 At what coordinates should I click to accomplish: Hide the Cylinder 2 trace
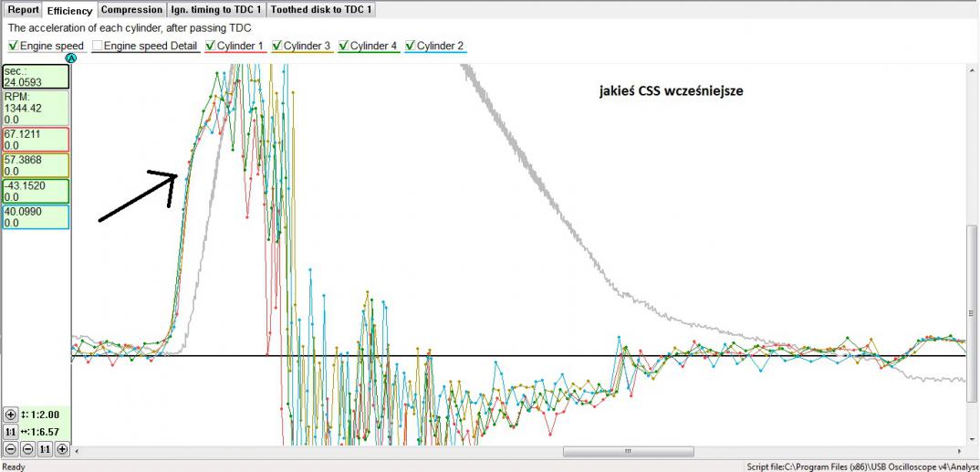(410, 46)
